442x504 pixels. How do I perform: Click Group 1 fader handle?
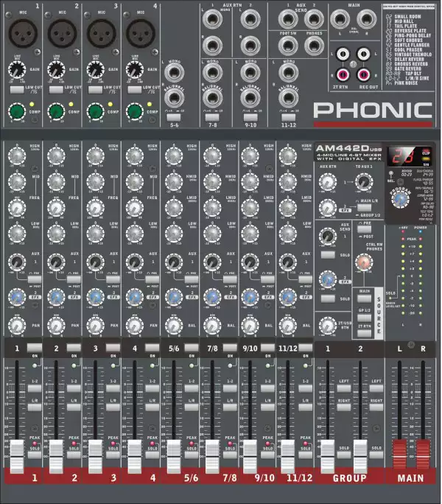coord(328,457)
